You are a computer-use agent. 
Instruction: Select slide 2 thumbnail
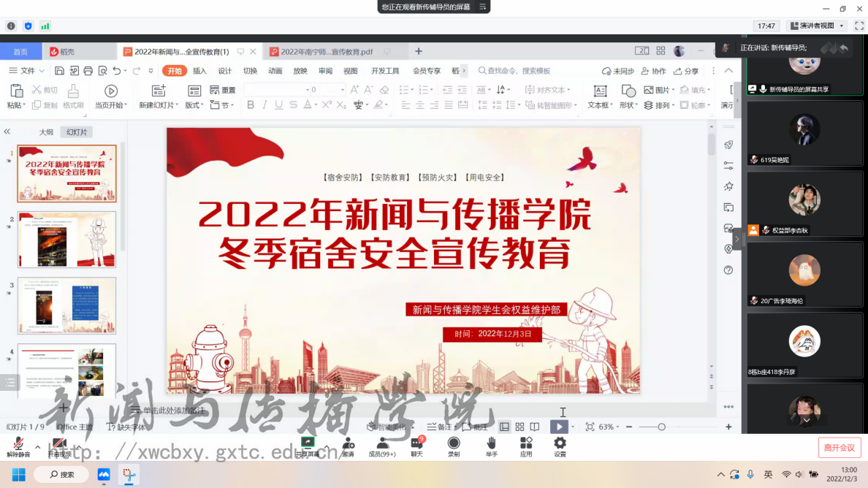67,240
